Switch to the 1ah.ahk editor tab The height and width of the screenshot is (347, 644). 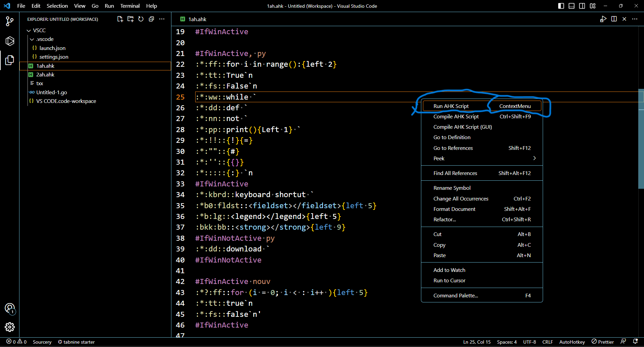[x=194, y=19]
